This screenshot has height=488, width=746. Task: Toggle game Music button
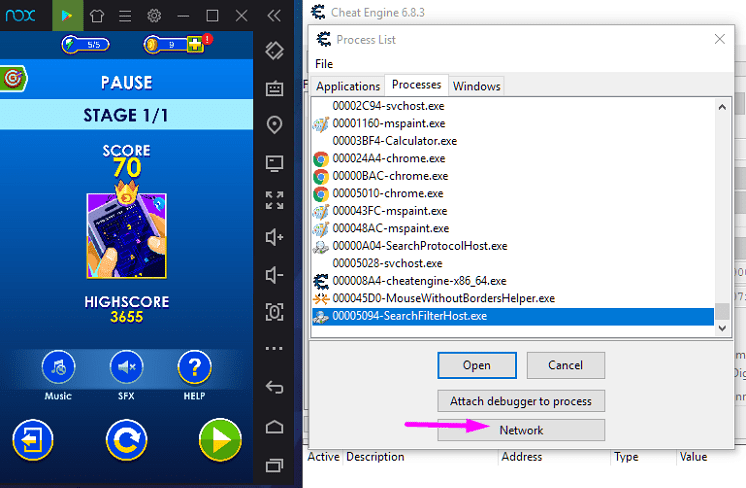click(59, 367)
